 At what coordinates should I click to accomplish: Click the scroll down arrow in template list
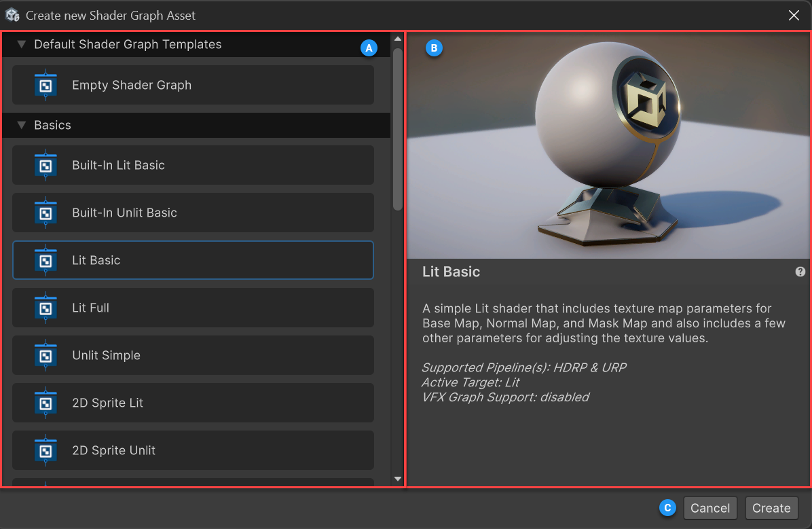coord(398,479)
